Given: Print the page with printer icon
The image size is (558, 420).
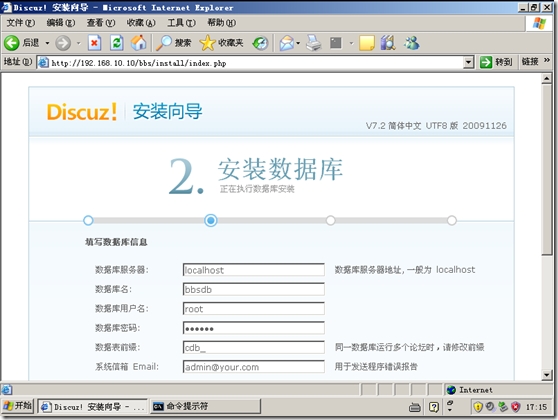Looking at the screenshot, I should click(314, 43).
